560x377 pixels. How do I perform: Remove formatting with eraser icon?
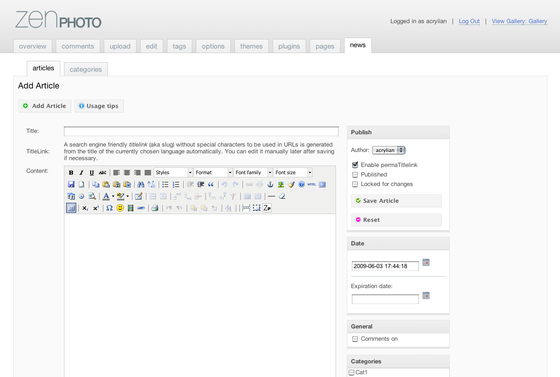[282, 196]
